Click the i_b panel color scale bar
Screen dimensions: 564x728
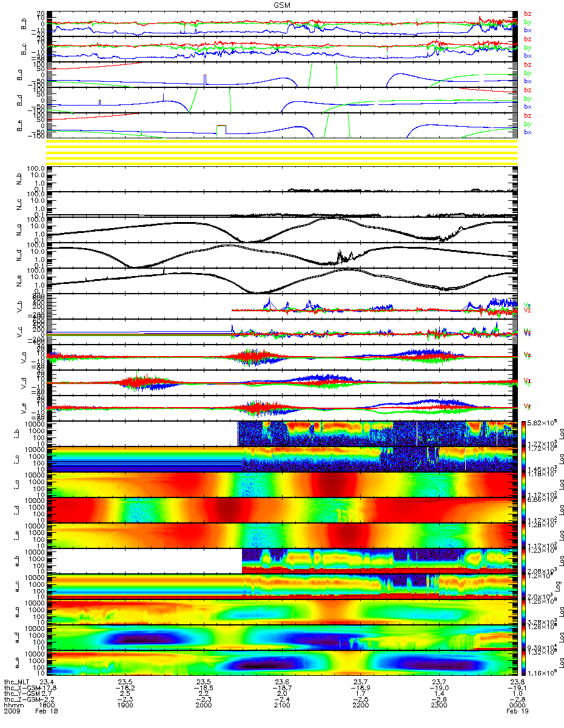(x=525, y=434)
